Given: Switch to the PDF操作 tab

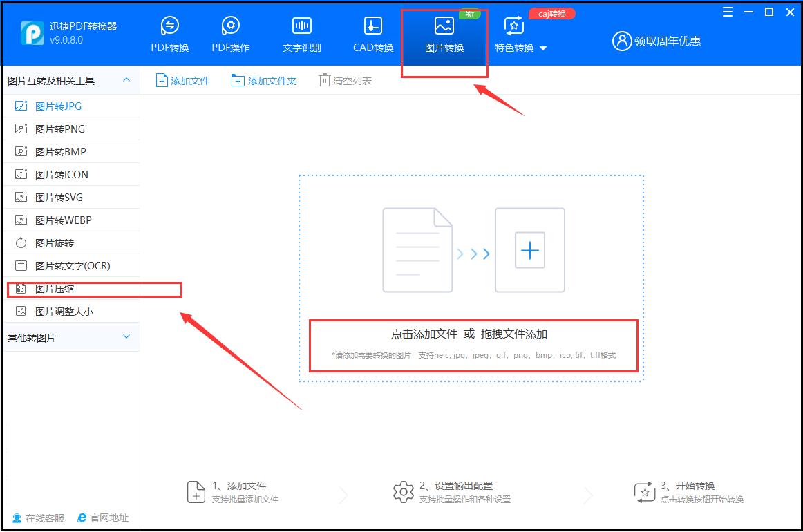Looking at the screenshot, I should [x=230, y=33].
